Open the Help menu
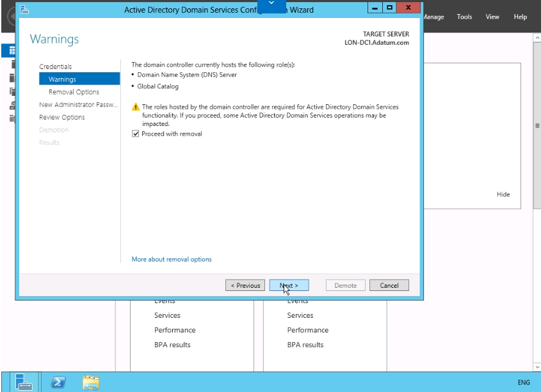Image resolution: width=541 pixels, height=392 pixels. [x=520, y=17]
